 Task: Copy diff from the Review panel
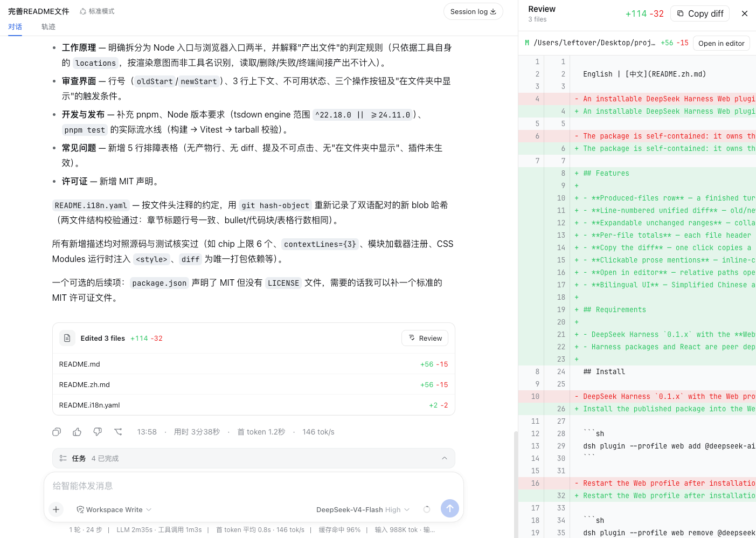[700, 13]
